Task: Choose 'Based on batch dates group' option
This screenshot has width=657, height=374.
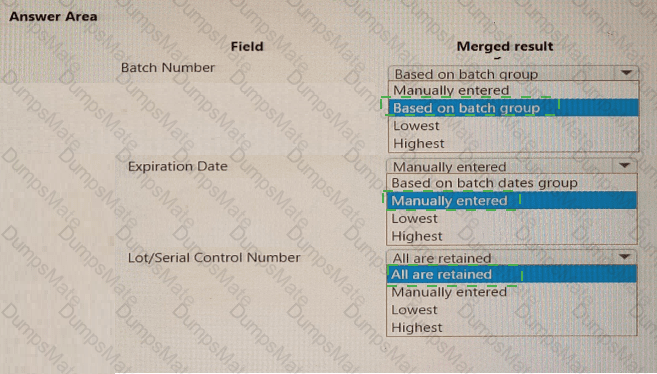Action: click(512, 183)
